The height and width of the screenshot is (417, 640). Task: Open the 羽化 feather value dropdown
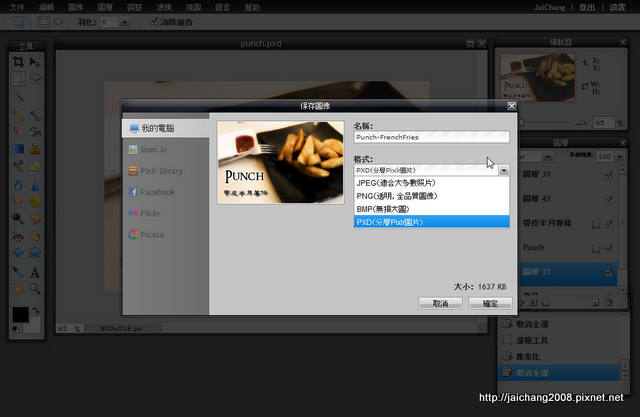point(124,22)
